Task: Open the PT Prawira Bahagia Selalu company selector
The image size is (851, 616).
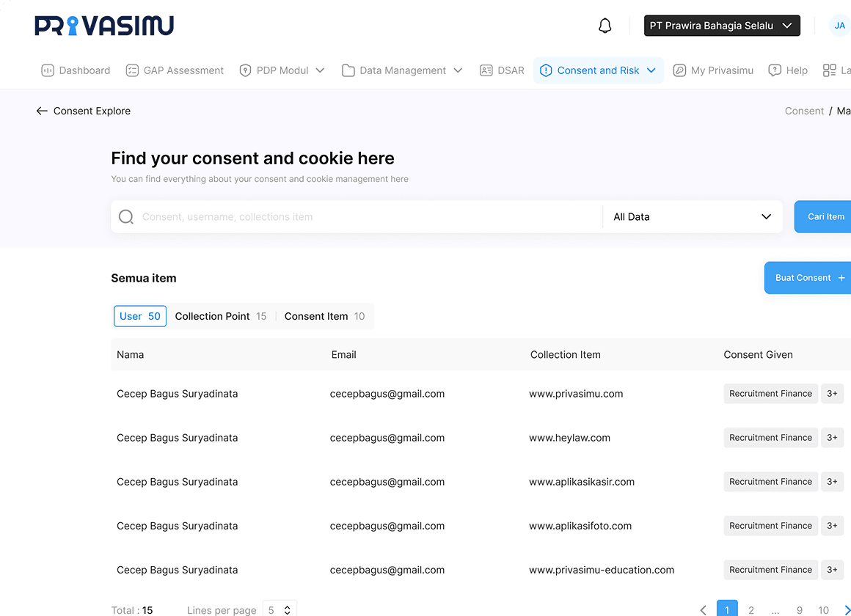Action: tap(722, 25)
